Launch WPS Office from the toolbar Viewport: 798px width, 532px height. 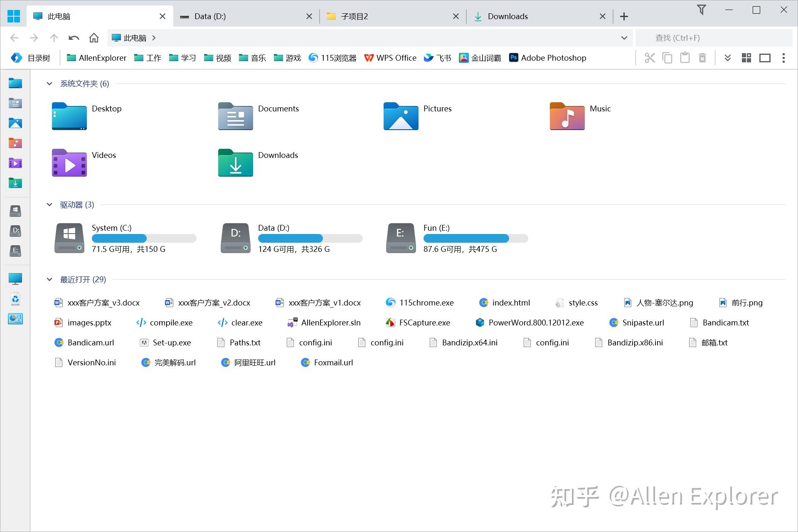click(x=390, y=58)
